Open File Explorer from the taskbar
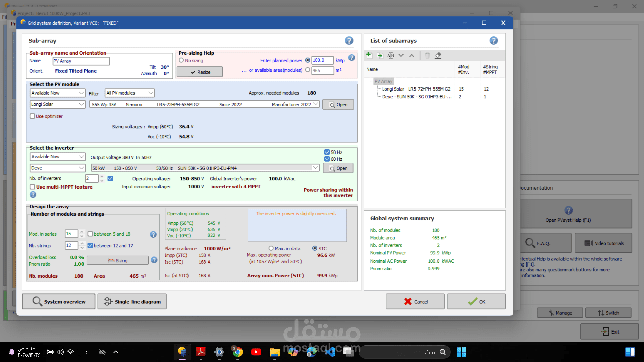Viewport: 644px width, 362px height. [275, 352]
